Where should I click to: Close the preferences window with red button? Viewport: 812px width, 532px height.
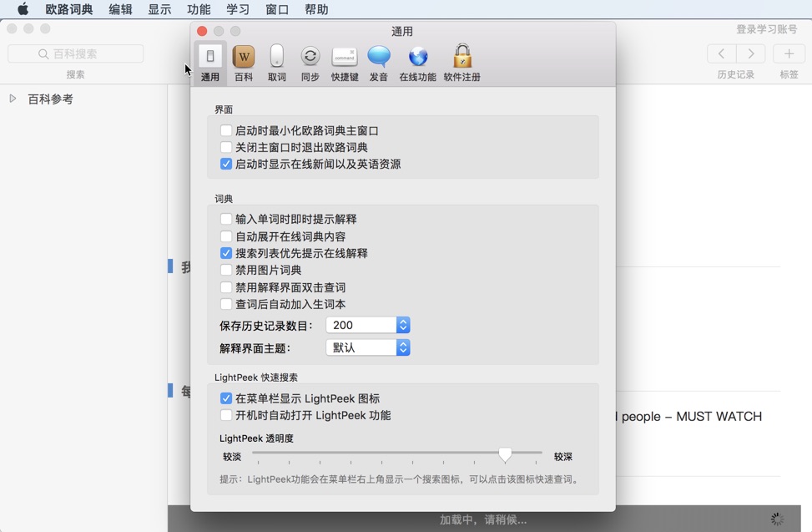[202, 31]
